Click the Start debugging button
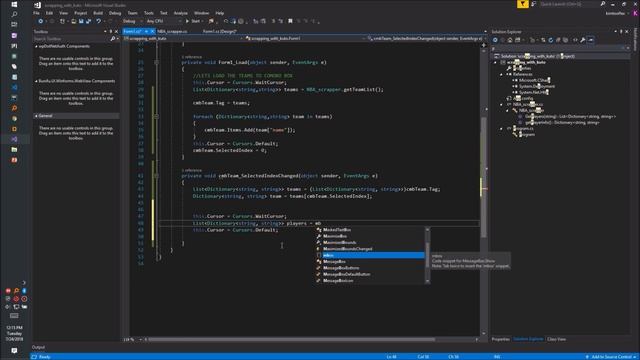Screen dimensions: 640x360 (x=193, y=21)
